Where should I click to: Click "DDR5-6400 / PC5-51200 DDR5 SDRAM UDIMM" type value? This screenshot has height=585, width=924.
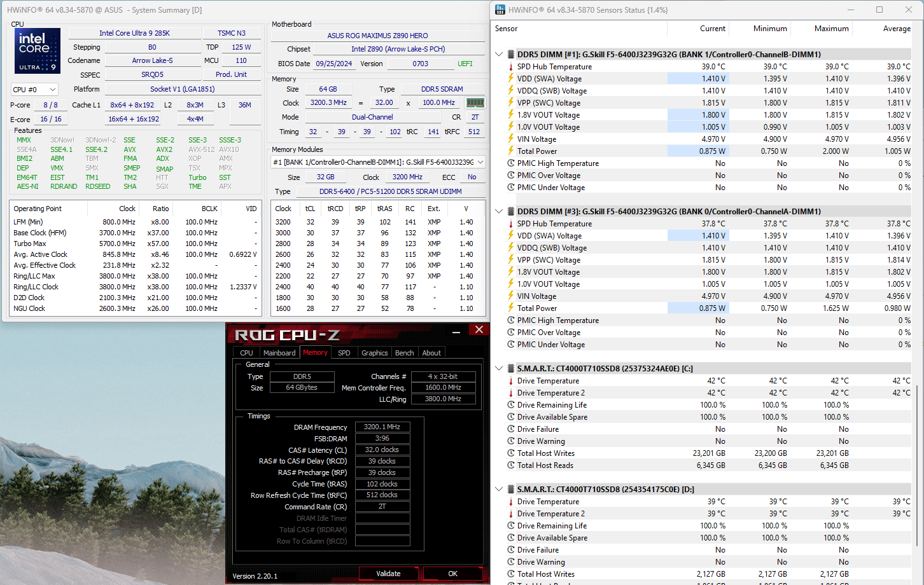point(390,191)
